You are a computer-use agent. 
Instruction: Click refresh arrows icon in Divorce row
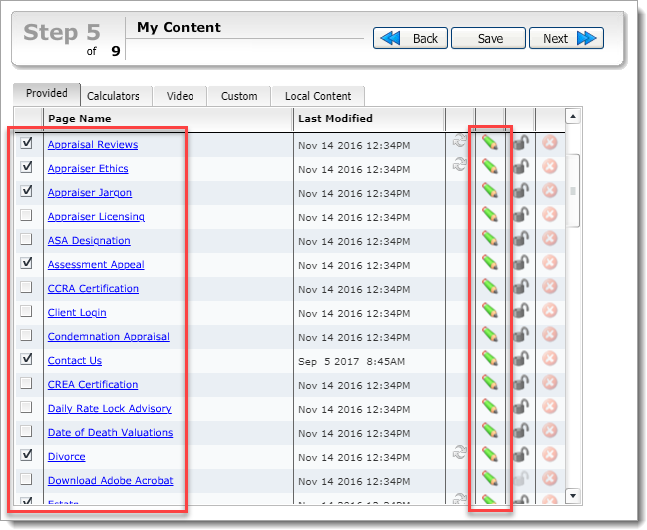pyautogui.click(x=459, y=452)
